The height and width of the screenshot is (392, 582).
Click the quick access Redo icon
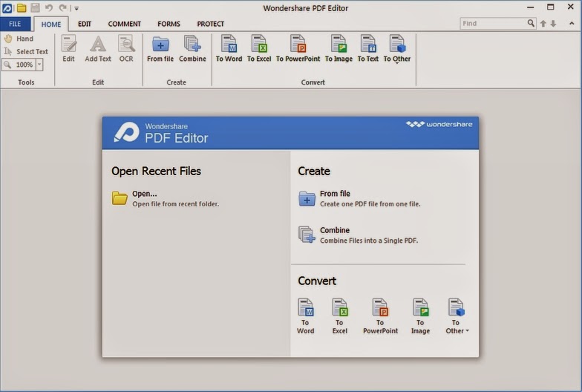[x=62, y=7]
